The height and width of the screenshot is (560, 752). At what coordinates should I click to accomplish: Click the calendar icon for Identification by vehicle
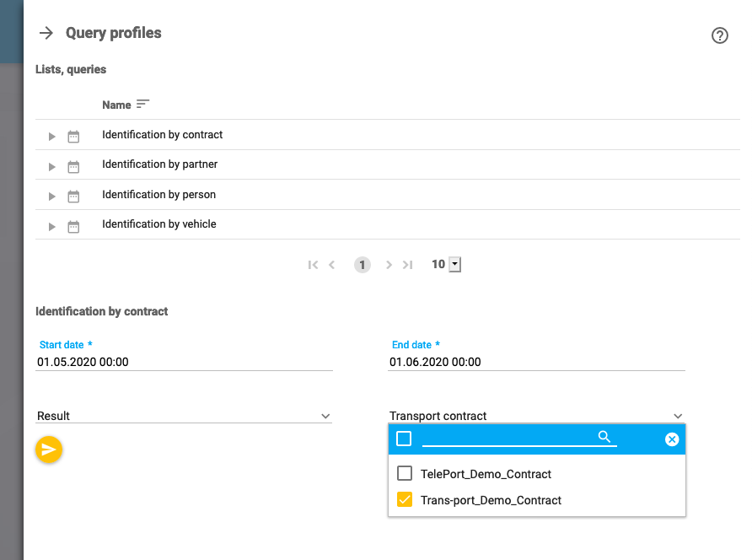tap(73, 226)
